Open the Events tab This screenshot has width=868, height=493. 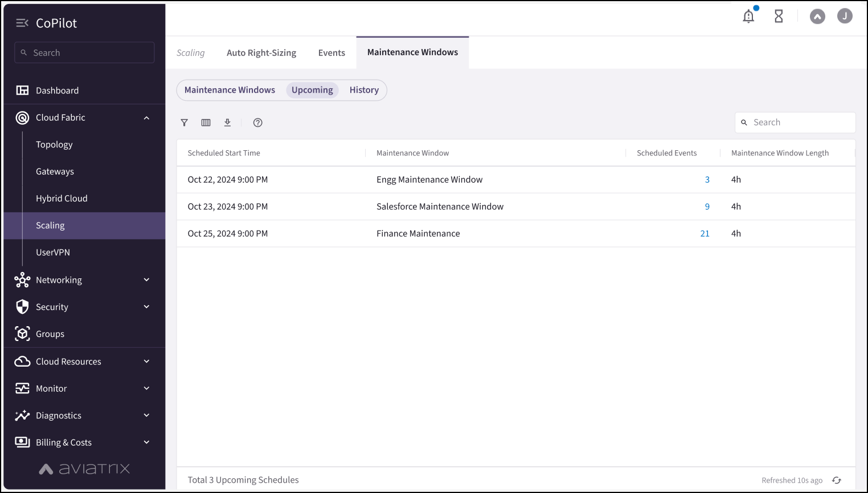coord(331,53)
